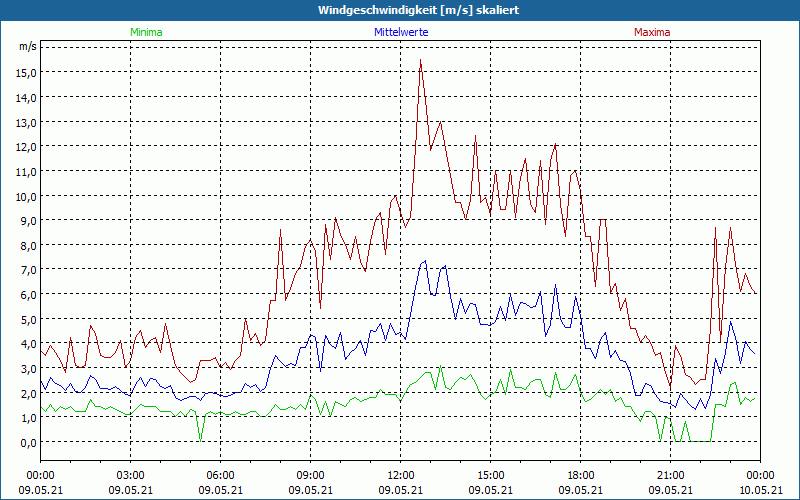
Task: Click the '03:00' time axis label
Action: [x=131, y=476]
